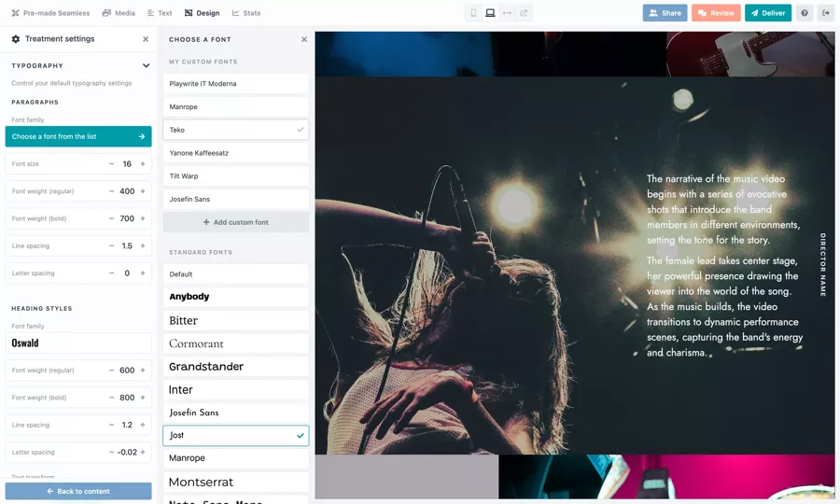The width and height of the screenshot is (840, 504).
Task: Open the help question mark icon
Action: (805, 13)
